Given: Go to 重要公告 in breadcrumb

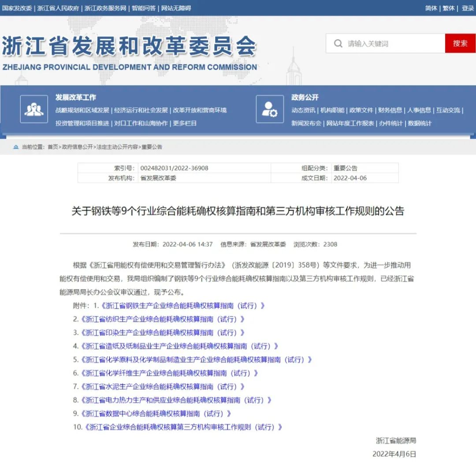Looking at the screenshot, I should click(152, 147).
